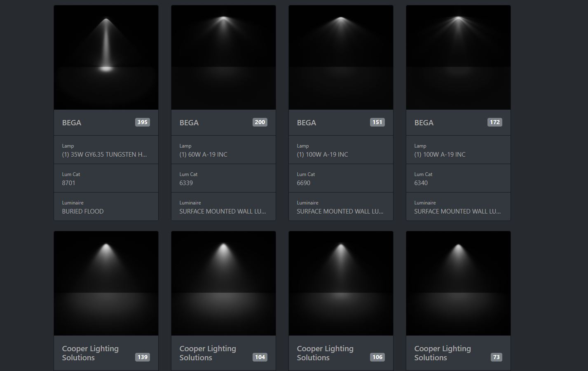Image resolution: width=588 pixels, height=371 pixels.
Task: Click Lum Cat value 6690
Action: click(x=304, y=183)
